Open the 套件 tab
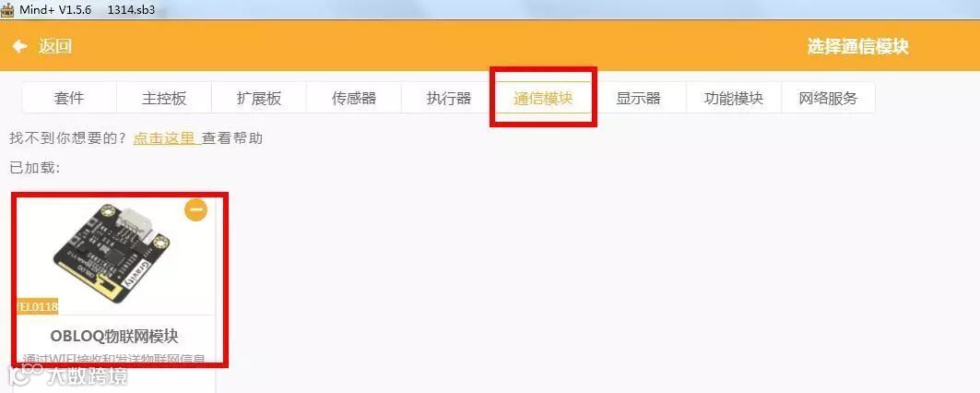The width and height of the screenshot is (980, 393). coord(69,98)
